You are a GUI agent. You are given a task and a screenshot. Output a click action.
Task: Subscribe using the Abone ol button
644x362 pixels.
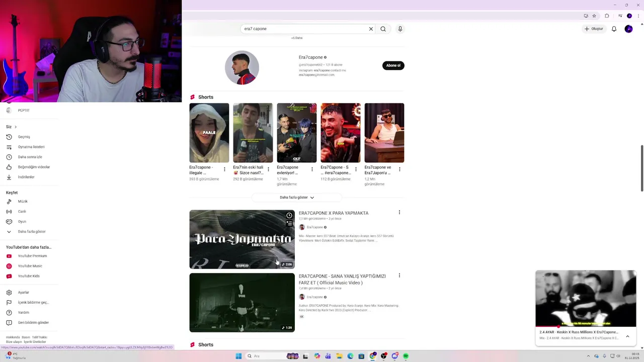tap(393, 65)
